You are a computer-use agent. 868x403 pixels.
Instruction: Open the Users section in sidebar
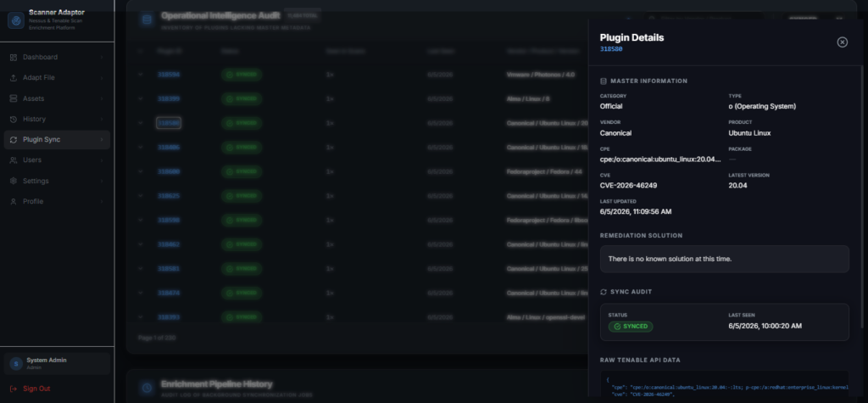[57, 160]
